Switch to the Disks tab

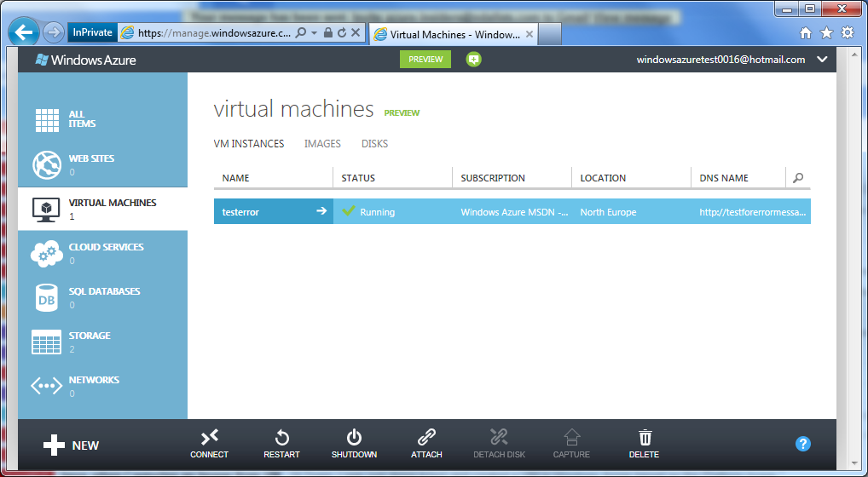(x=374, y=144)
